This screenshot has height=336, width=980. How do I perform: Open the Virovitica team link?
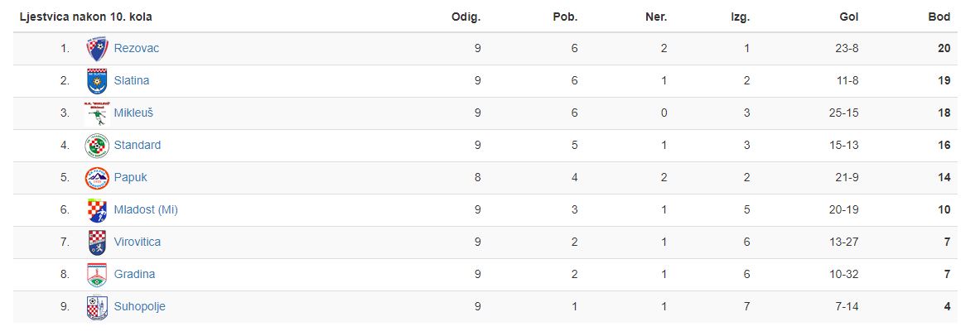point(137,242)
